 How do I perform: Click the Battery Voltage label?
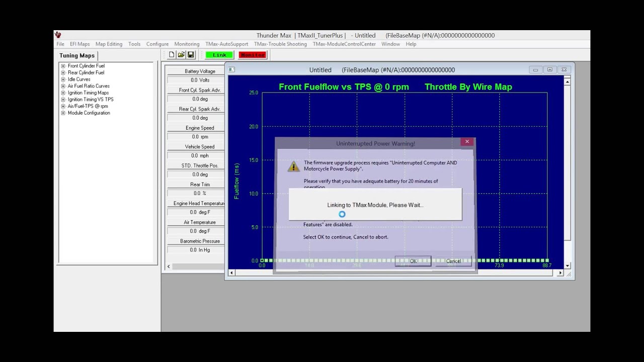[x=200, y=71]
